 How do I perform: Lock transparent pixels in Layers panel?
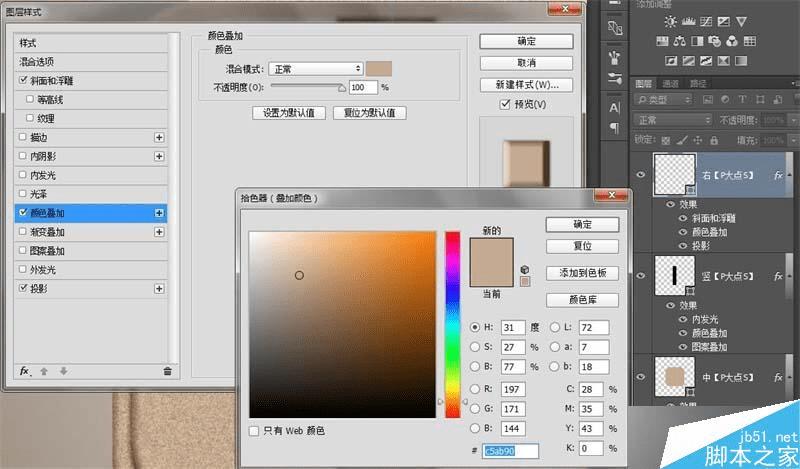coord(666,140)
